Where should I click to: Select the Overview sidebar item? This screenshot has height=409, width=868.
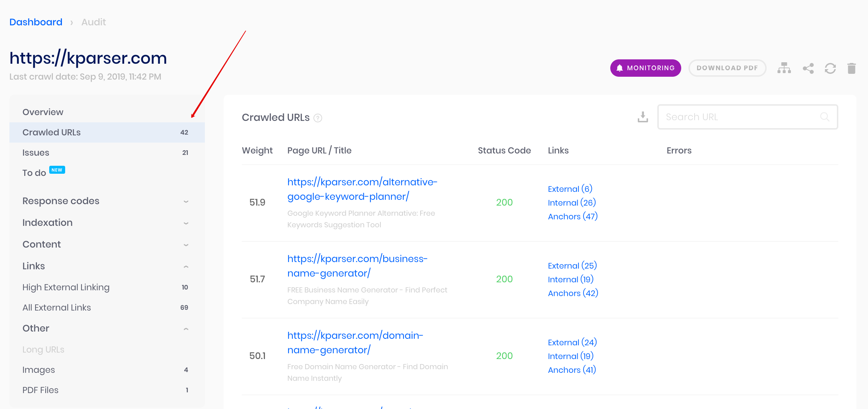[107, 112]
